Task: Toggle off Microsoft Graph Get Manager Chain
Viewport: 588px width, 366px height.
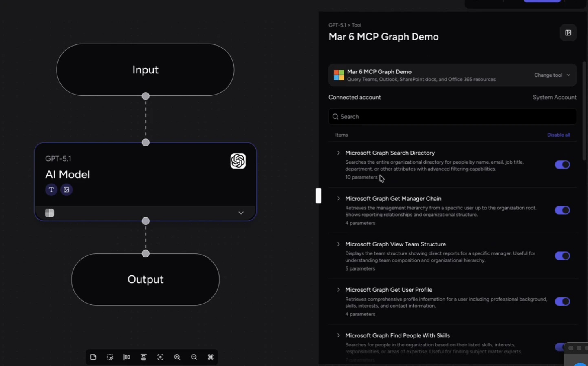Action: pos(562,210)
